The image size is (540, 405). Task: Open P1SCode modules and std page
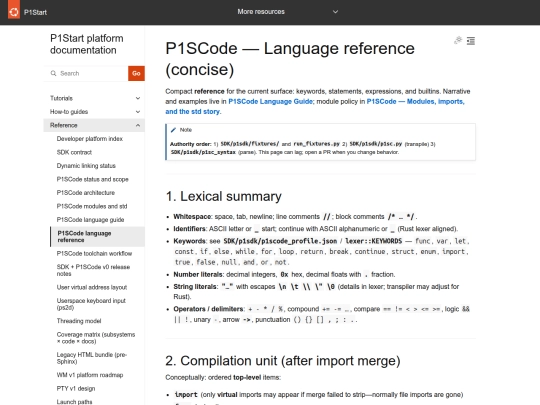92,206
